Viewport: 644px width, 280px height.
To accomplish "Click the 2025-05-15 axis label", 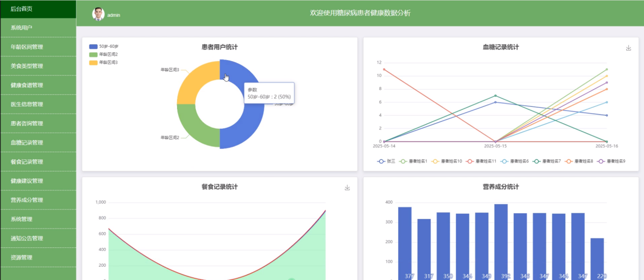I will [495, 146].
